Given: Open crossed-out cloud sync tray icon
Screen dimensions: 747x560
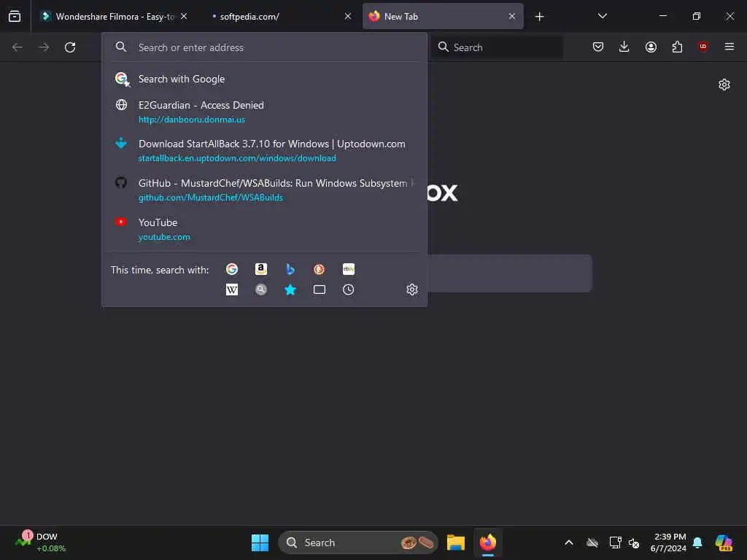Looking at the screenshot, I should tap(592, 542).
